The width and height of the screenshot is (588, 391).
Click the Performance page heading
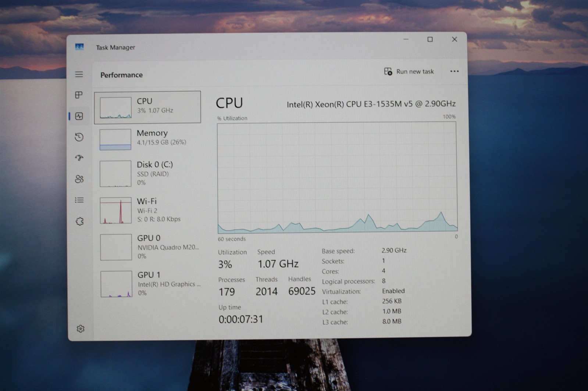[x=121, y=75]
